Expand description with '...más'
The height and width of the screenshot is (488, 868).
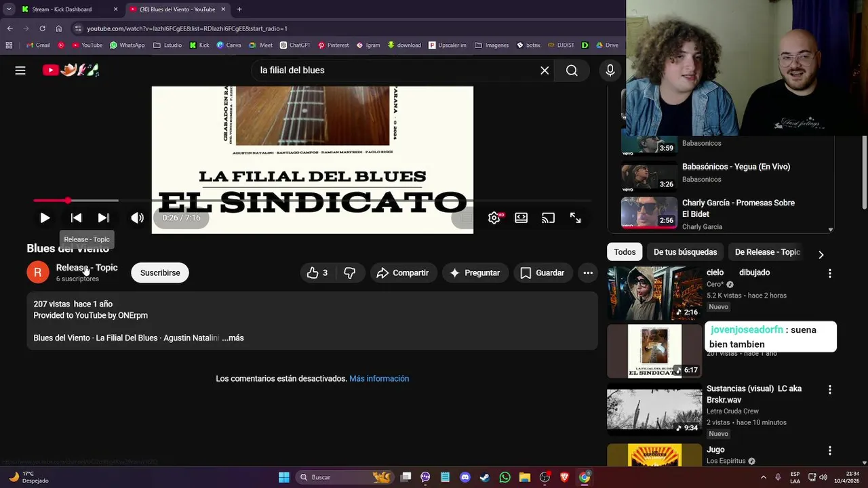click(x=233, y=338)
